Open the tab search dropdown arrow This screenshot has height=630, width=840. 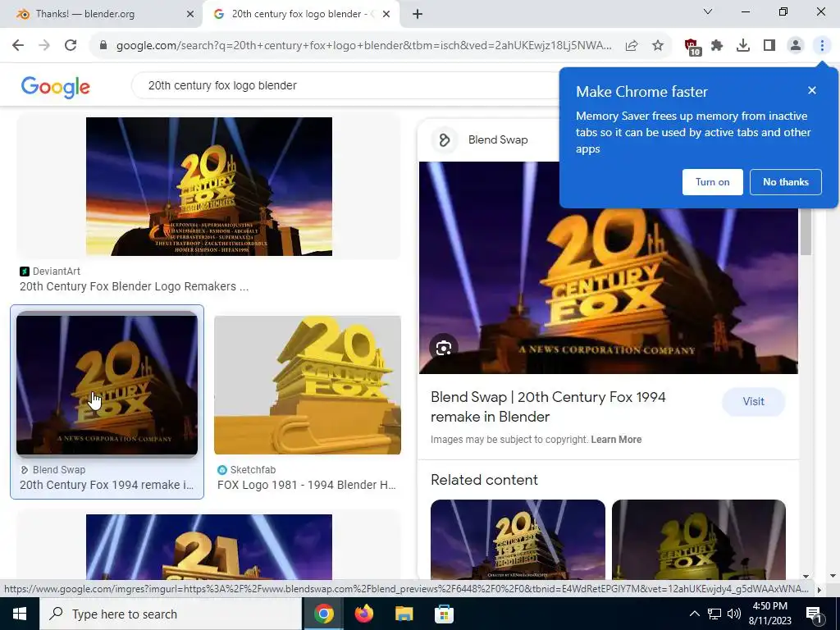[x=708, y=11]
